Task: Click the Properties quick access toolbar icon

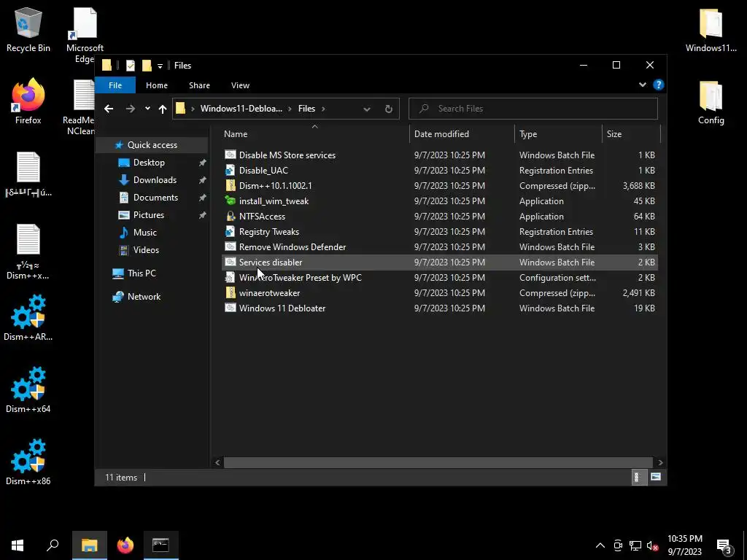Action: pyautogui.click(x=130, y=65)
